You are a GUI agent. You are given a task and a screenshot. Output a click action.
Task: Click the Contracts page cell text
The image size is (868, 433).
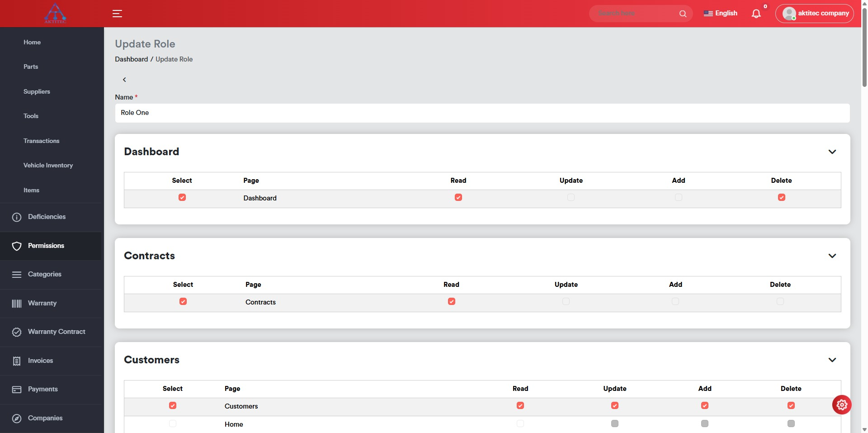click(260, 302)
